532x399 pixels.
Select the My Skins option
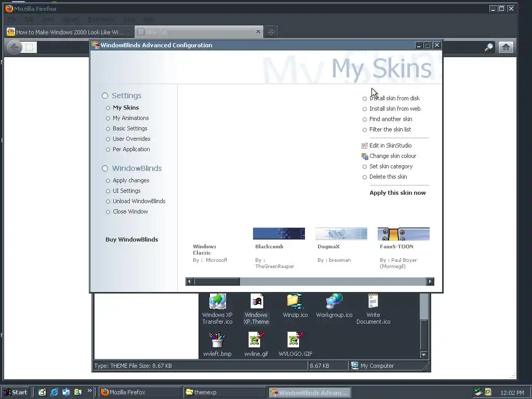tap(126, 108)
